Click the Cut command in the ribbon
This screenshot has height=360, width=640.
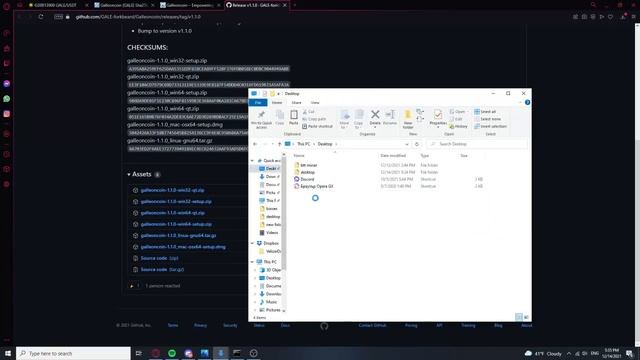coord(308,112)
